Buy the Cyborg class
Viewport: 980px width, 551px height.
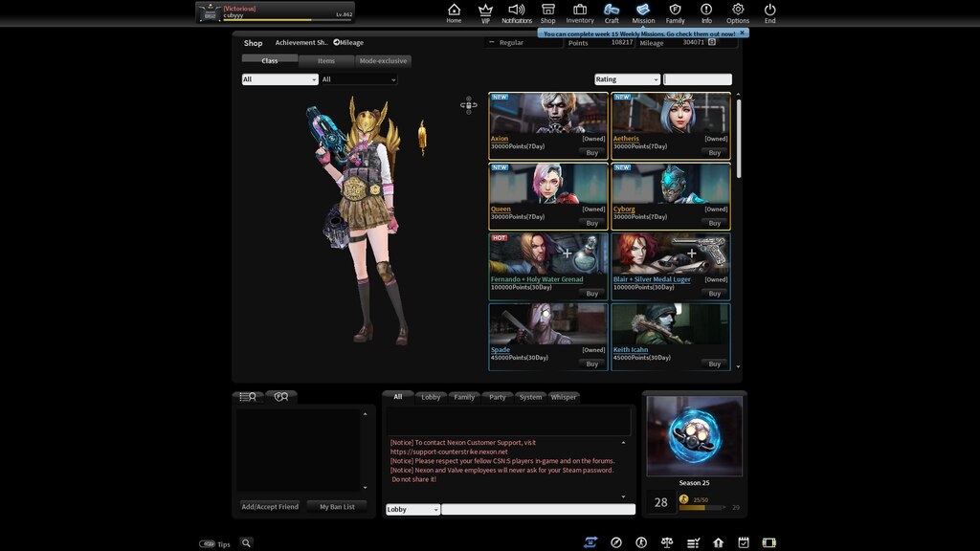click(714, 223)
